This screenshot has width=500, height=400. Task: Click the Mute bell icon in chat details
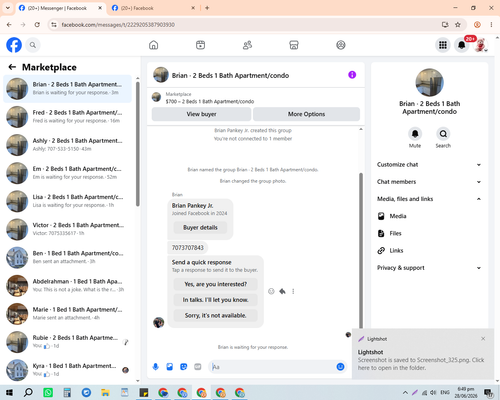pos(415,134)
